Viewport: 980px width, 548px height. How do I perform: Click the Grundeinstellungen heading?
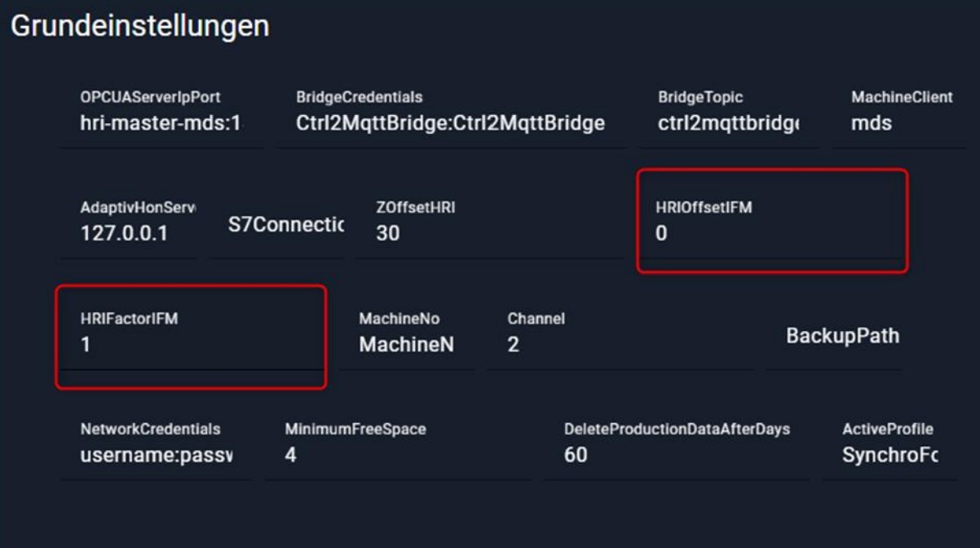(139, 26)
